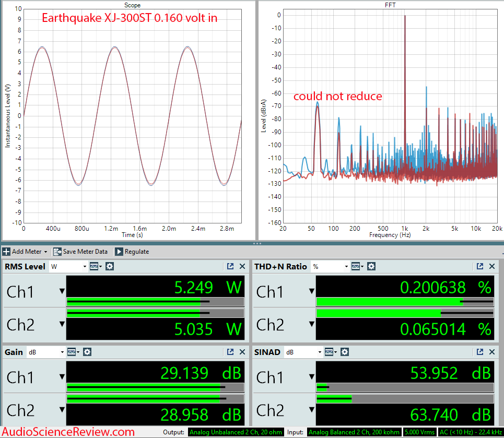This screenshot has width=504, height=438.
Task: Close the THD+N Ratio meter
Action: [x=492, y=266]
